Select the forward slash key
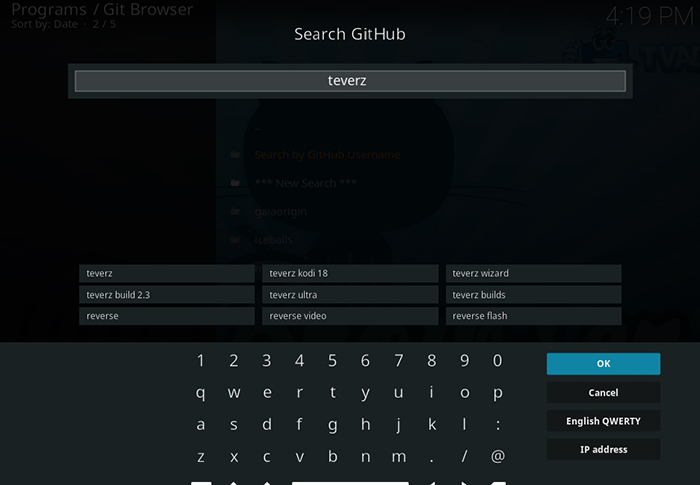 [x=465, y=456]
